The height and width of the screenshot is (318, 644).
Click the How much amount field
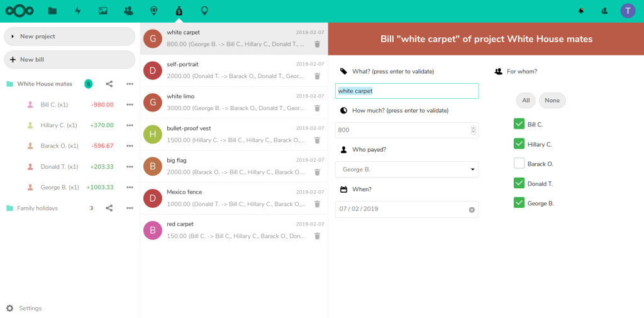tap(402, 130)
